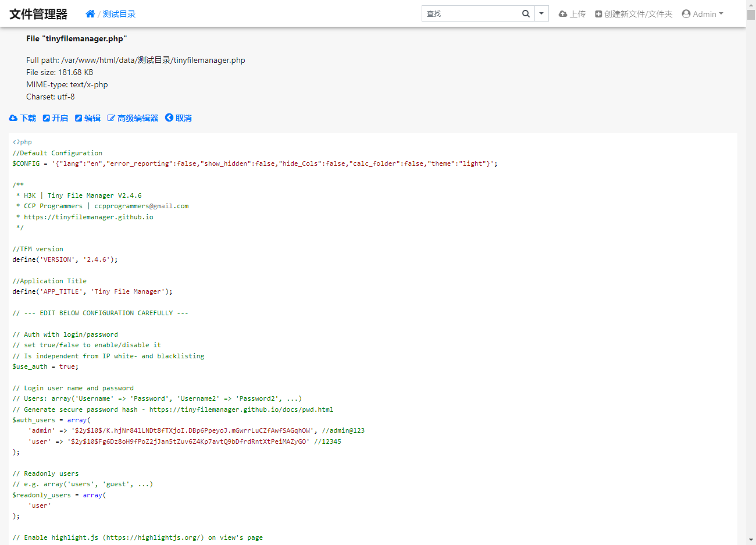The width and height of the screenshot is (756, 545).
Task: Open 高级编辑器 advanced editor
Action: tap(133, 118)
